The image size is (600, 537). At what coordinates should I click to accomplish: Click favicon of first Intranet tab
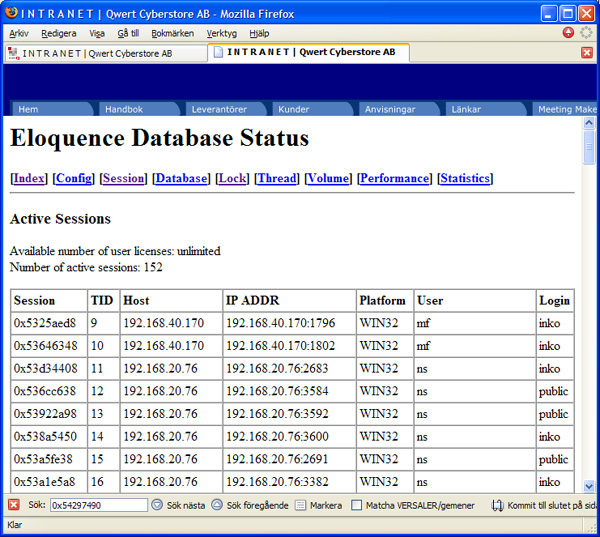click(x=14, y=53)
